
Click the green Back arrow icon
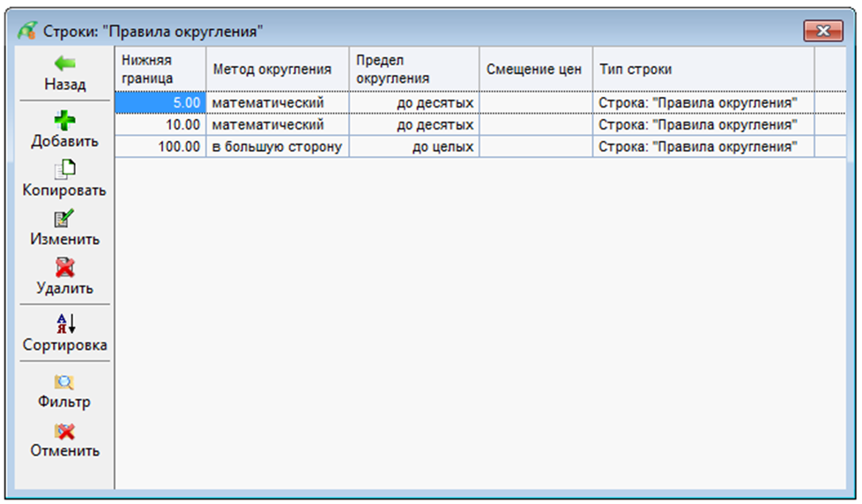point(65,64)
